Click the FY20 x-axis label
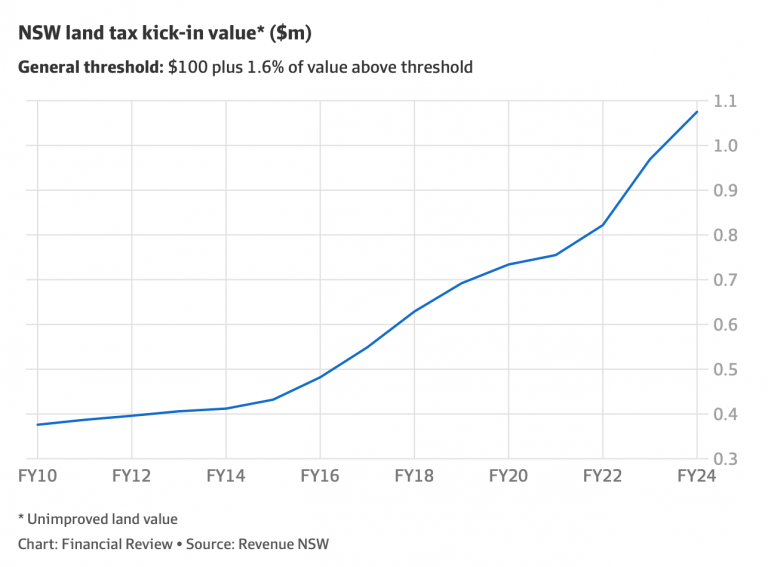 click(508, 476)
